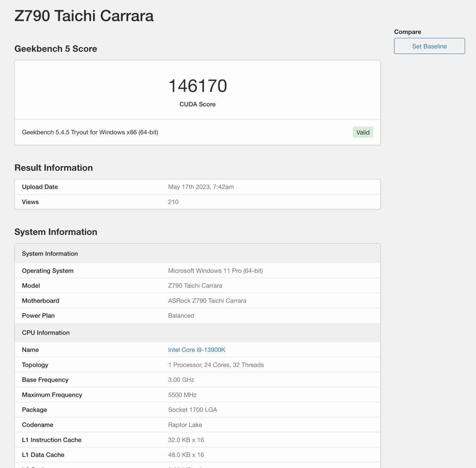Click the Upload Date label
This screenshot has height=468, width=476.
(x=40, y=187)
